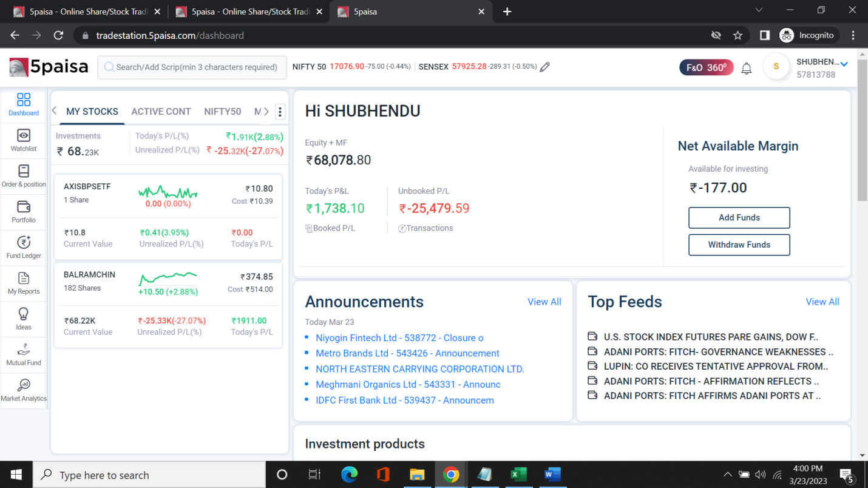
Task: Click BALRAMCHIN mini price chart
Action: [168, 279]
